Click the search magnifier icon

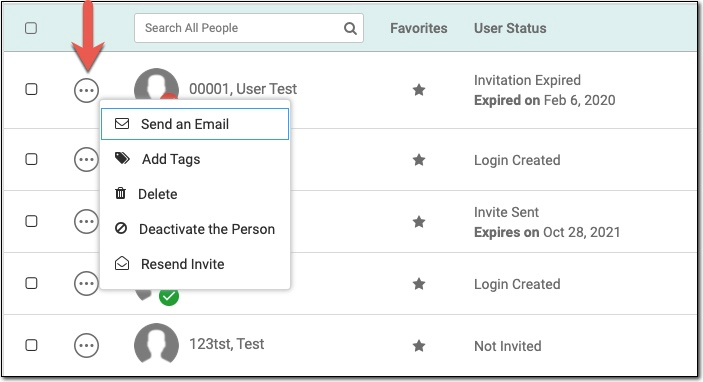click(350, 28)
